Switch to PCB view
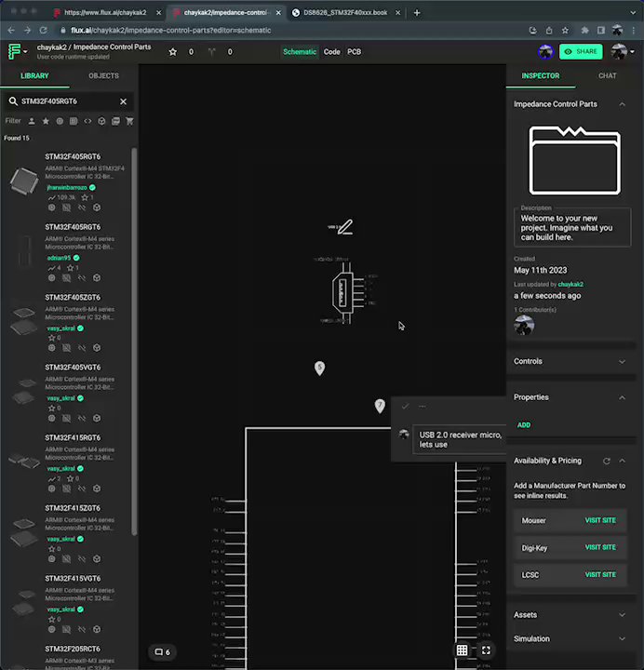Viewport: 644px width, 670px height. (354, 52)
